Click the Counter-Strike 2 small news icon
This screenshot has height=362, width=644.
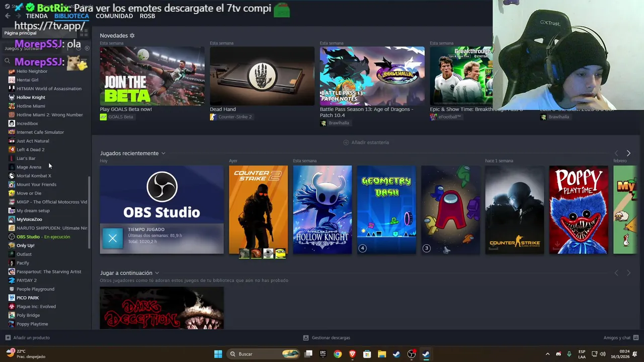point(213,117)
